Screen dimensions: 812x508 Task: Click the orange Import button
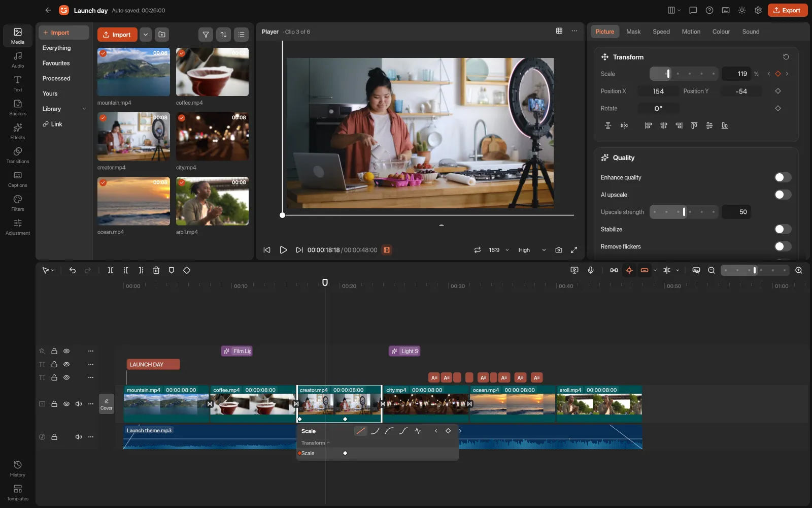[x=117, y=35]
